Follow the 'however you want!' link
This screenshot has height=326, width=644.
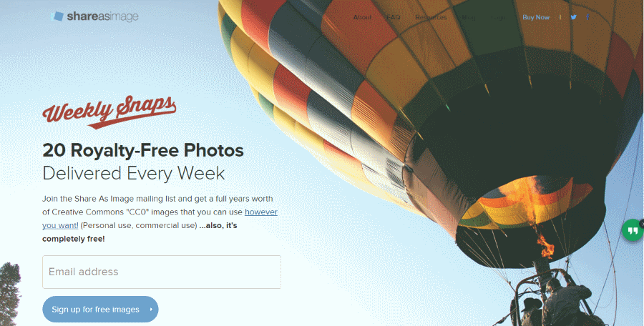[x=160, y=219]
